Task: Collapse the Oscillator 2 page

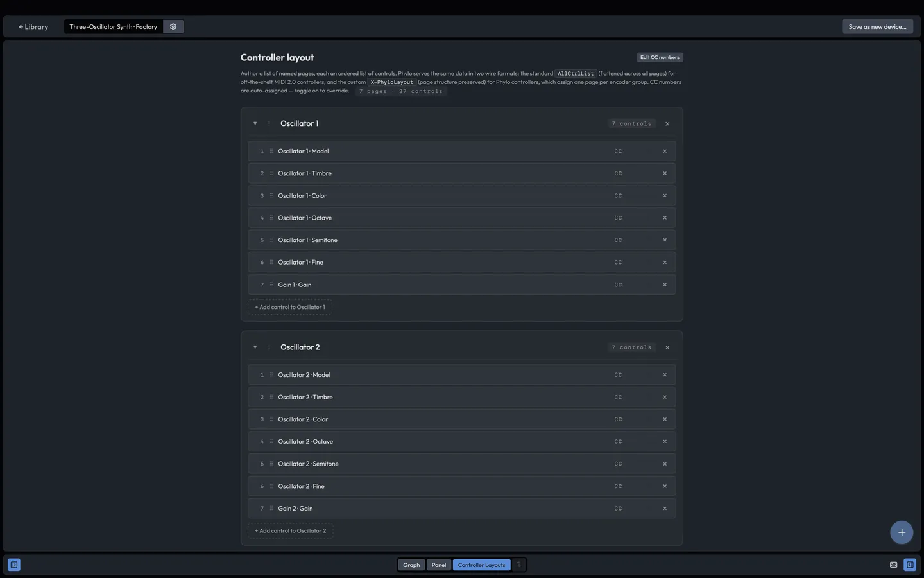Action: pos(255,347)
